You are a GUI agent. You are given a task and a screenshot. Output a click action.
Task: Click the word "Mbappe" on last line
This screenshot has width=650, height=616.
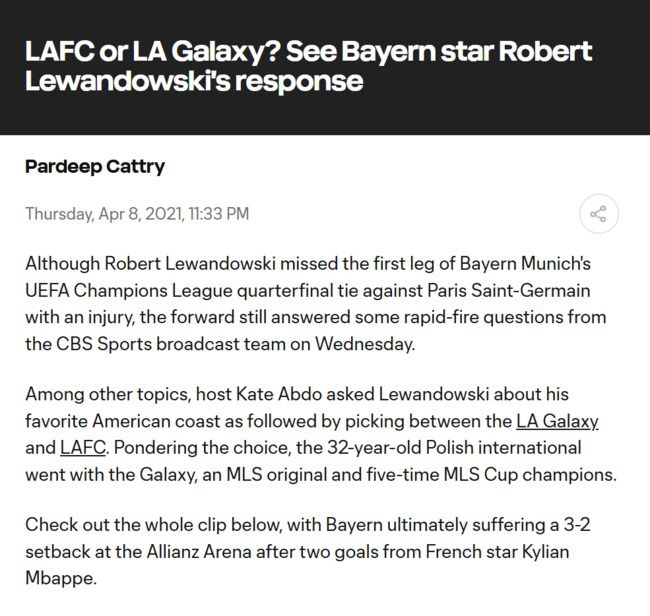coord(61,577)
